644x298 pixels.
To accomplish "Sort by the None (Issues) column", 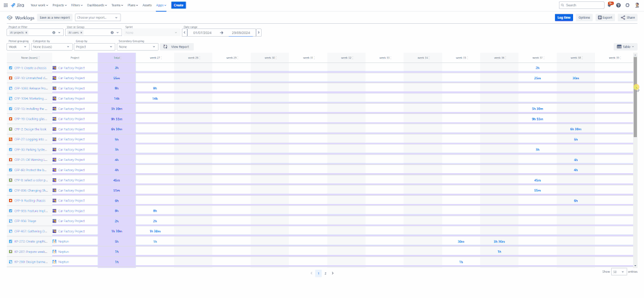I will coord(30,58).
